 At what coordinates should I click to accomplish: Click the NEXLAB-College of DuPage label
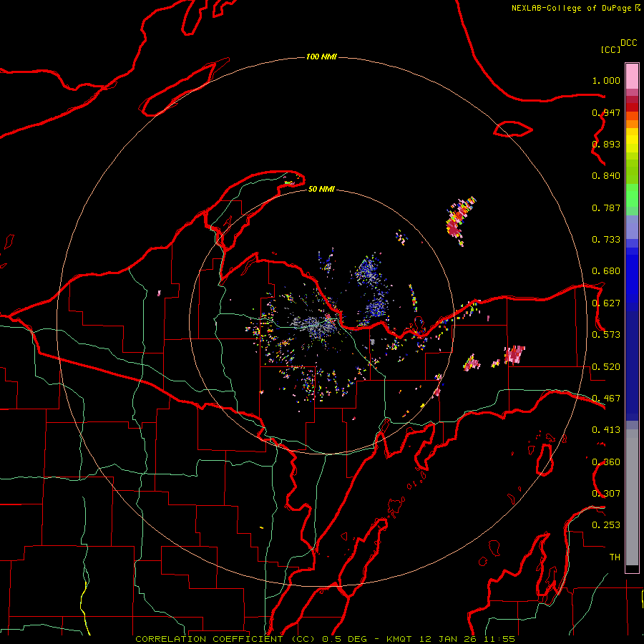coord(571,8)
